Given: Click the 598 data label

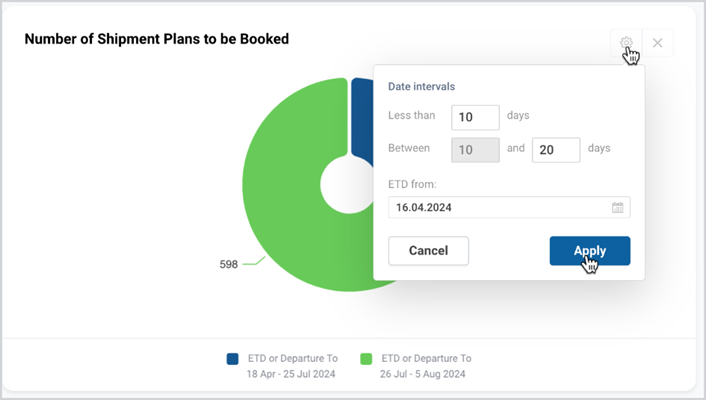Looking at the screenshot, I should [x=228, y=264].
